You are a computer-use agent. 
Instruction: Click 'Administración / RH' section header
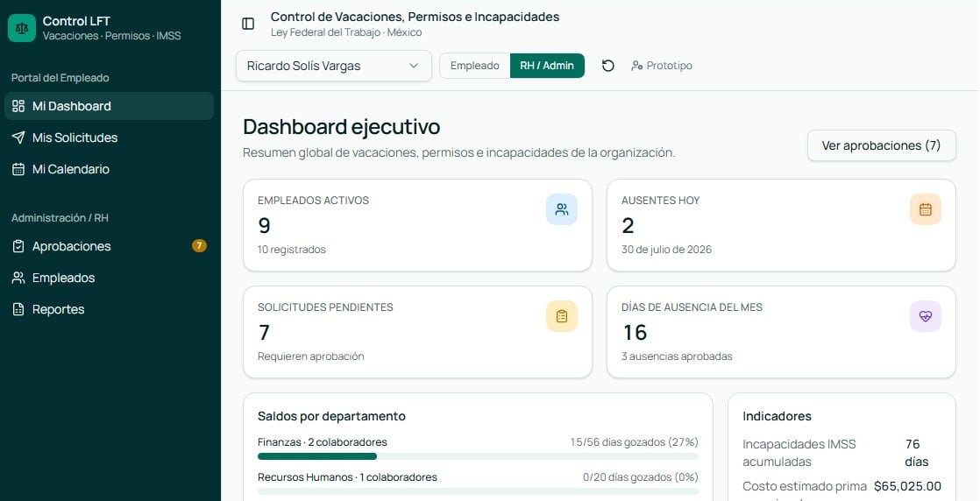tap(60, 218)
